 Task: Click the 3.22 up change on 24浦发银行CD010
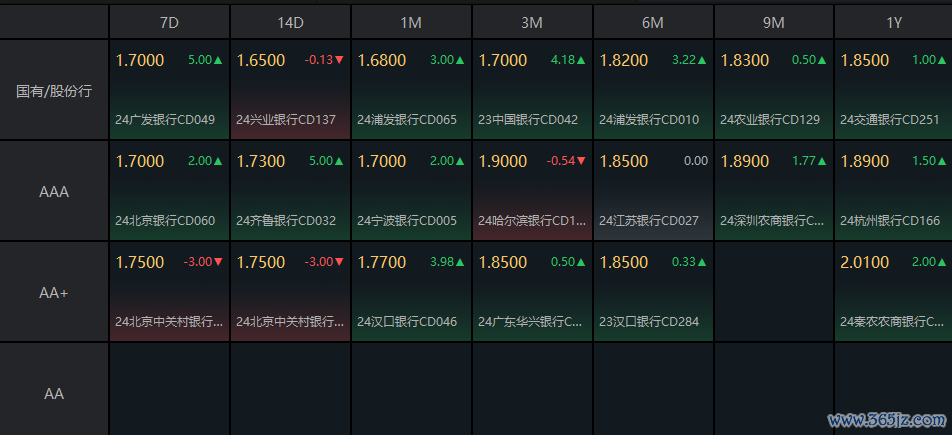689,60
